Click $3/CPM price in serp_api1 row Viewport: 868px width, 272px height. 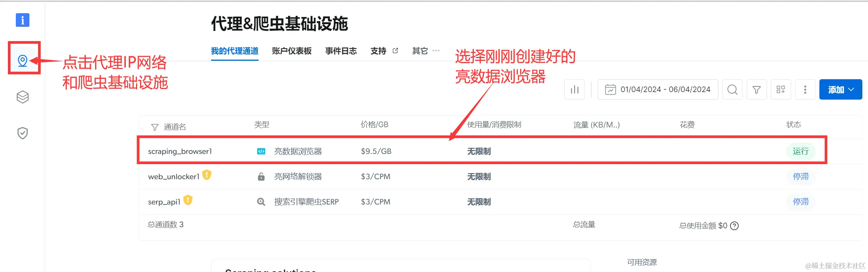(375, 202)
